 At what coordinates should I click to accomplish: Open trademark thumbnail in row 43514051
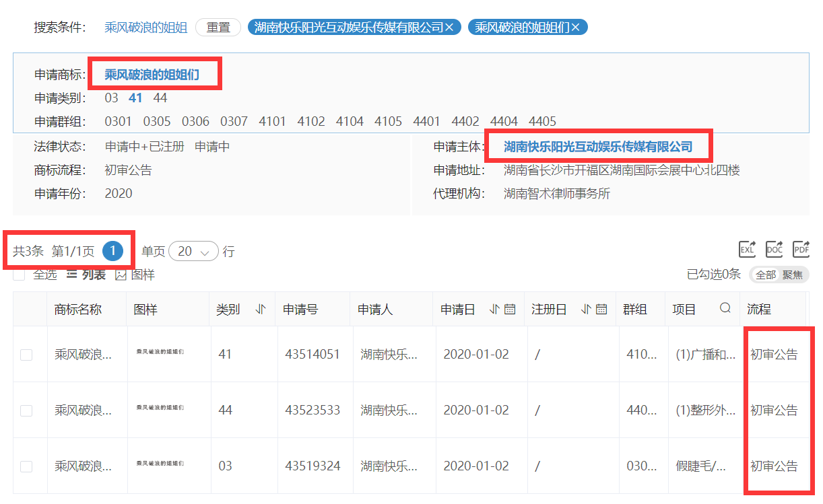(160, 351)
